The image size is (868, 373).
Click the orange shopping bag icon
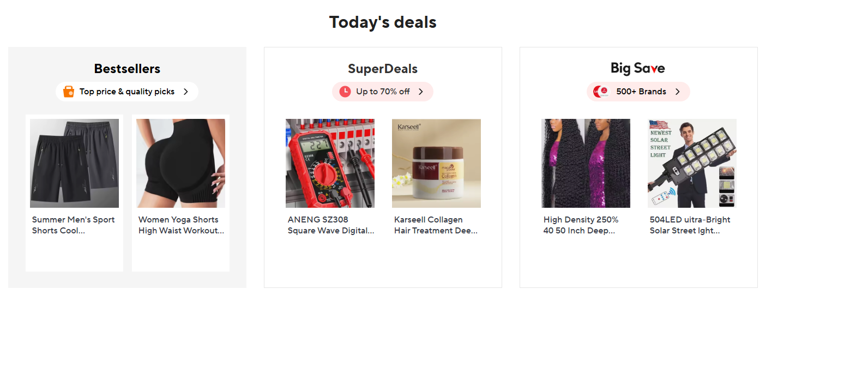69,92
